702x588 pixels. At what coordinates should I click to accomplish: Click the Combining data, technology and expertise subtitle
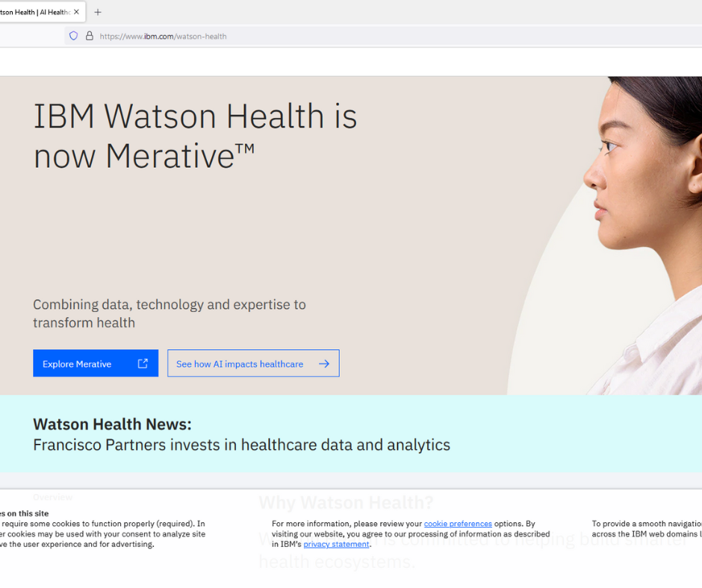(170, 313)
